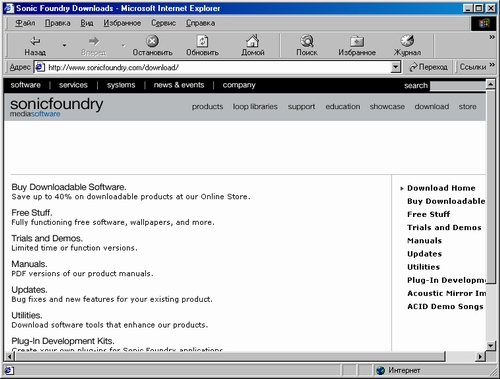Select Acoustic Mirror in the sidebar
500x379 pixels.
coord(446,293)
